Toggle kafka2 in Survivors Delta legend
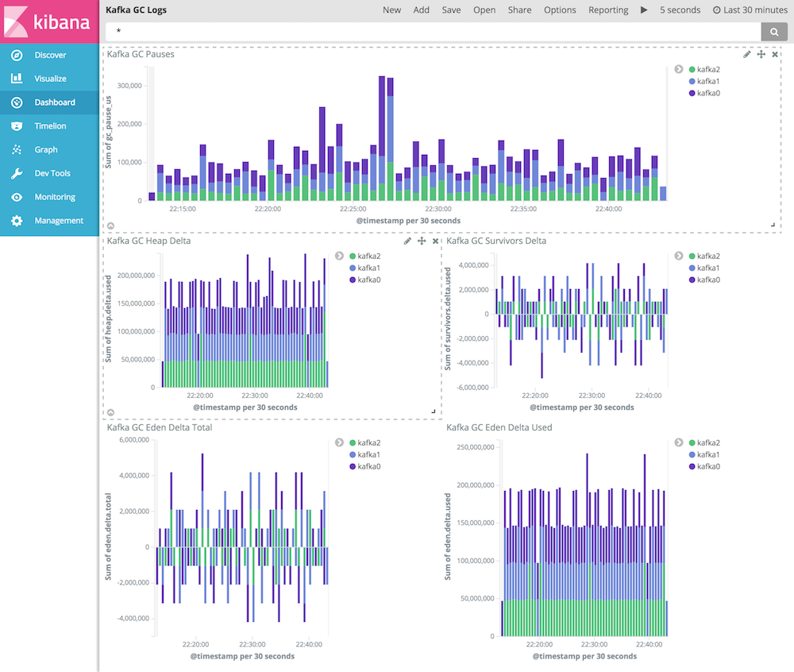The height and width of the screenshot is (672, 794). [x=703, y=257]
